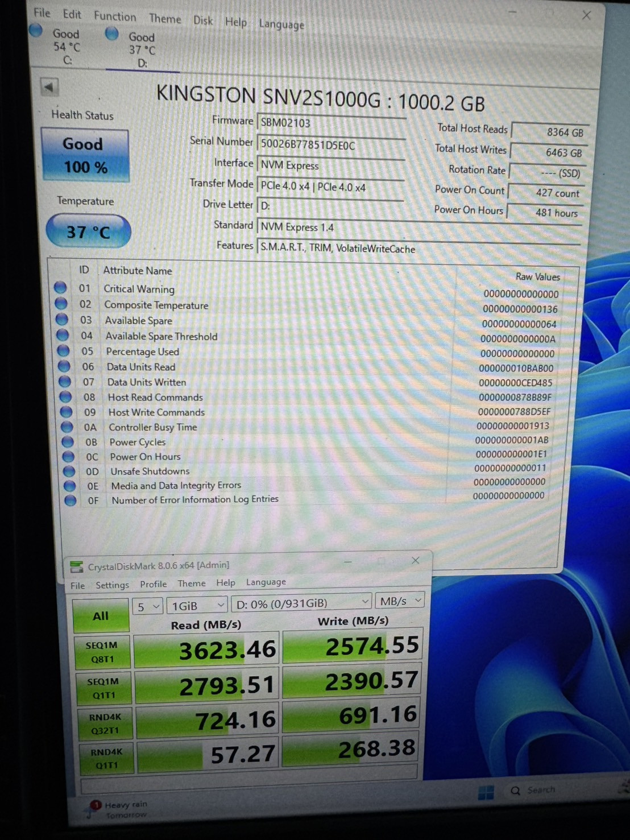Select the D: drive tab showing 37 °C

[x=132, y=49]
